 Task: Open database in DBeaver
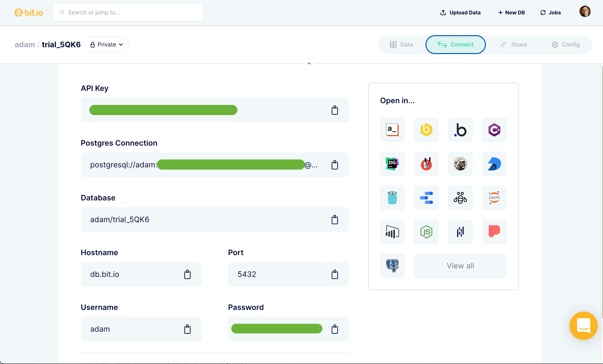[460, 164]
